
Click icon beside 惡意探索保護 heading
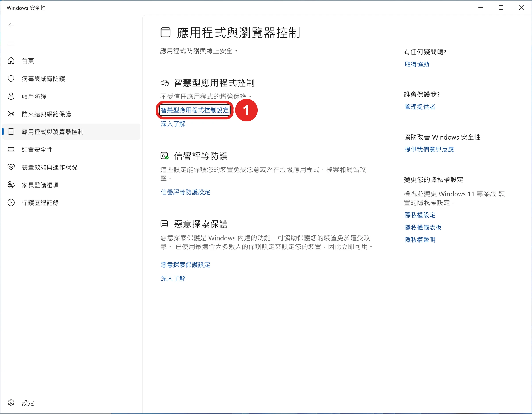[x=164, y=224]
